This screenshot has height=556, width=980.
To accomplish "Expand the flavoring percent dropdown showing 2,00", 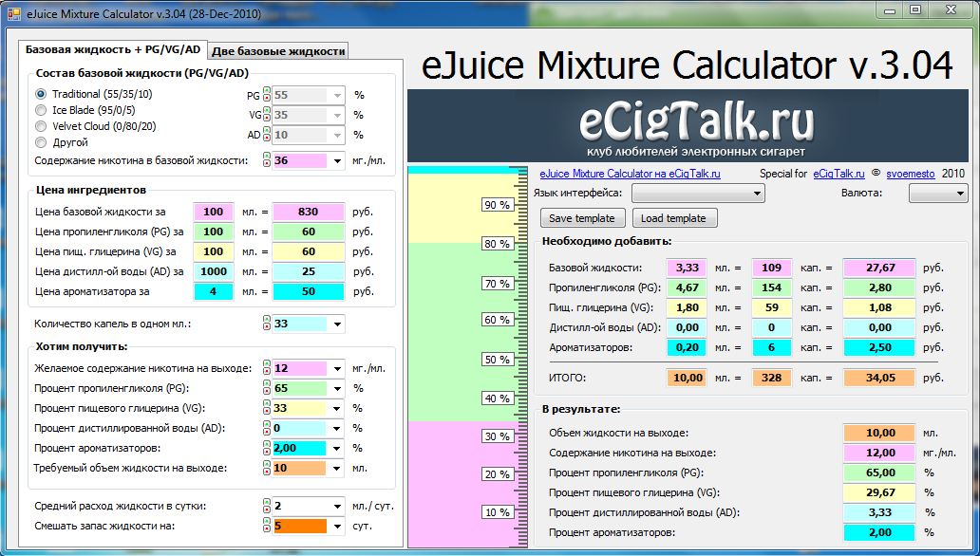I will coord(337,449).
